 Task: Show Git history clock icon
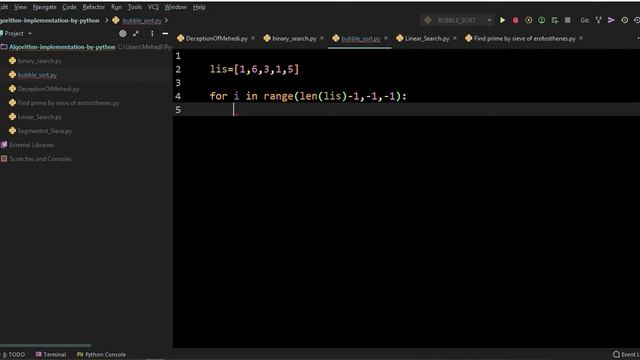click(x=624, y=20)
